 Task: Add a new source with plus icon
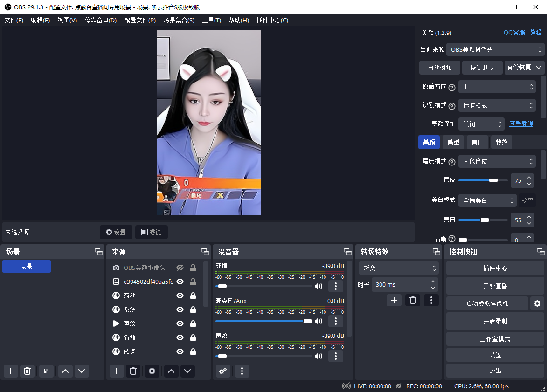[117, 371]
